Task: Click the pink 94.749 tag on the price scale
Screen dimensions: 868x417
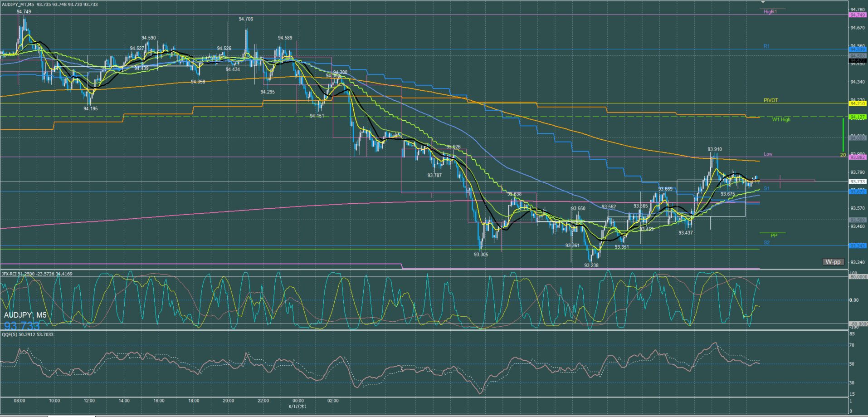Action: pyautogui.click(x=857, y=15)
